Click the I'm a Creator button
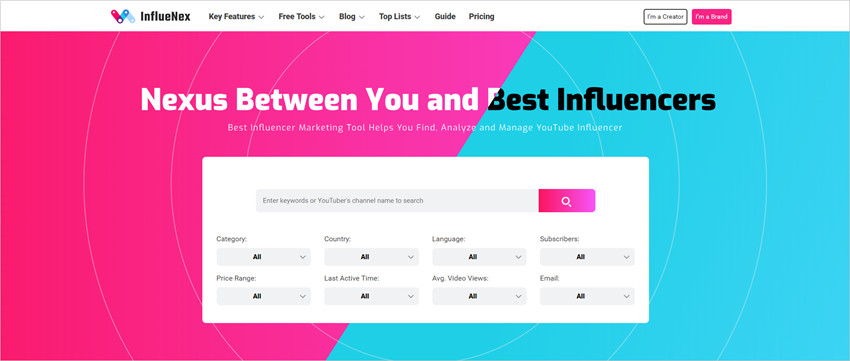Image resolution: width=850 pixels, height=361 pixels. [665, 17]
